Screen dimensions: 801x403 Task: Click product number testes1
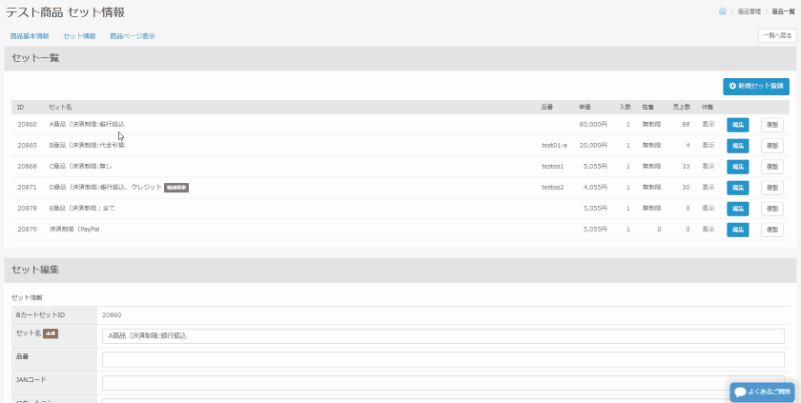[553, 166]
